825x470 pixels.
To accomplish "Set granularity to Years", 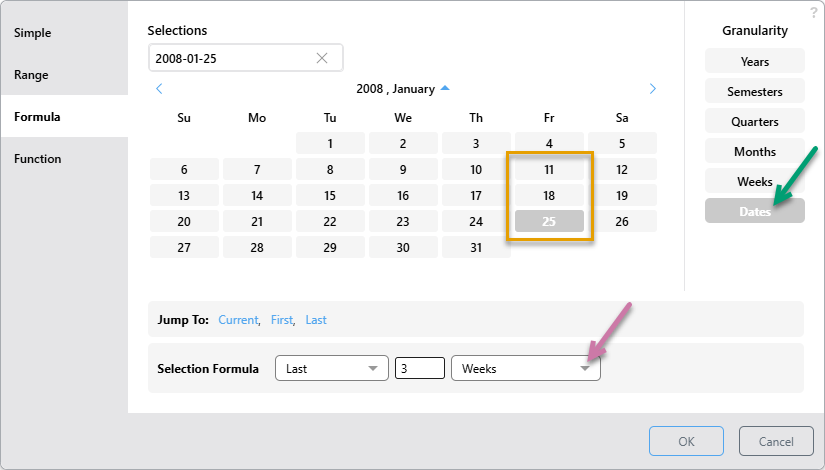I will coord(754,62).
